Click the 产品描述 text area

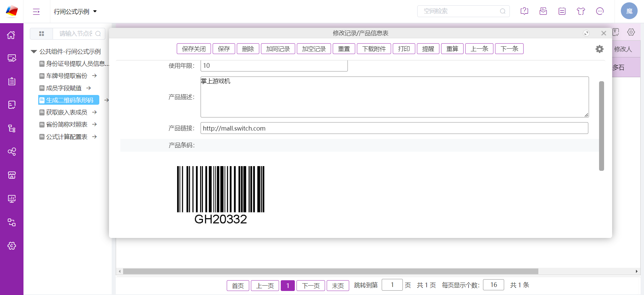tap(394, 97)
